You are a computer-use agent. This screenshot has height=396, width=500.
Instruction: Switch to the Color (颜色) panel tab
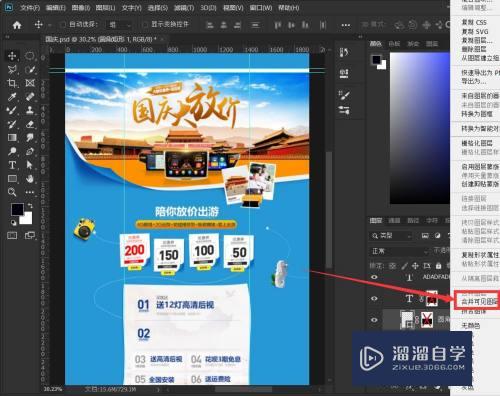coord(376,43)
